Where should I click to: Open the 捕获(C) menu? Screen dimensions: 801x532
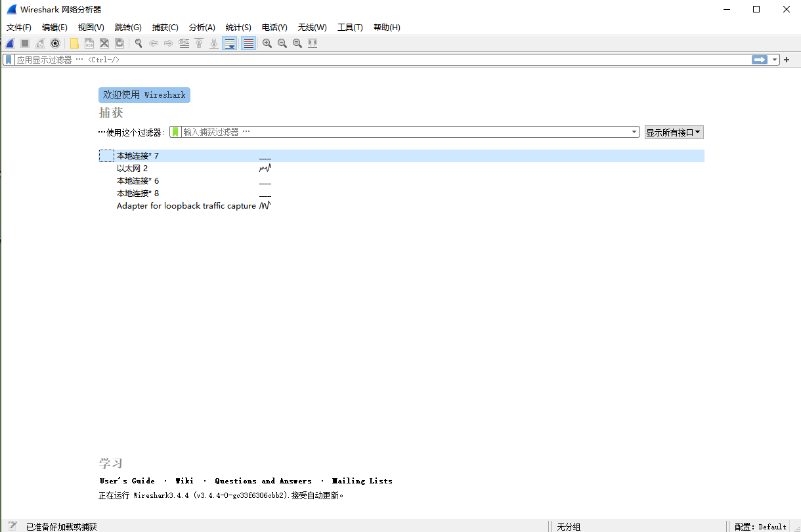point(165,28)
